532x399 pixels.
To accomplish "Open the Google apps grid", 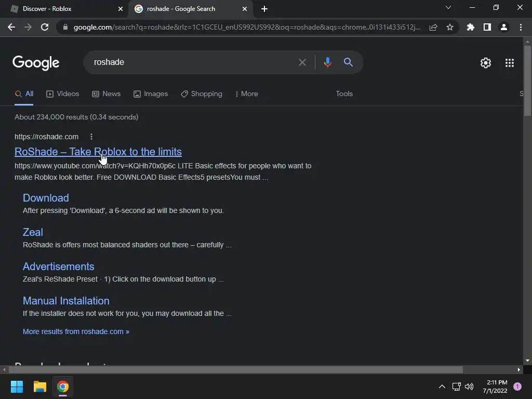I will (510, 63).
